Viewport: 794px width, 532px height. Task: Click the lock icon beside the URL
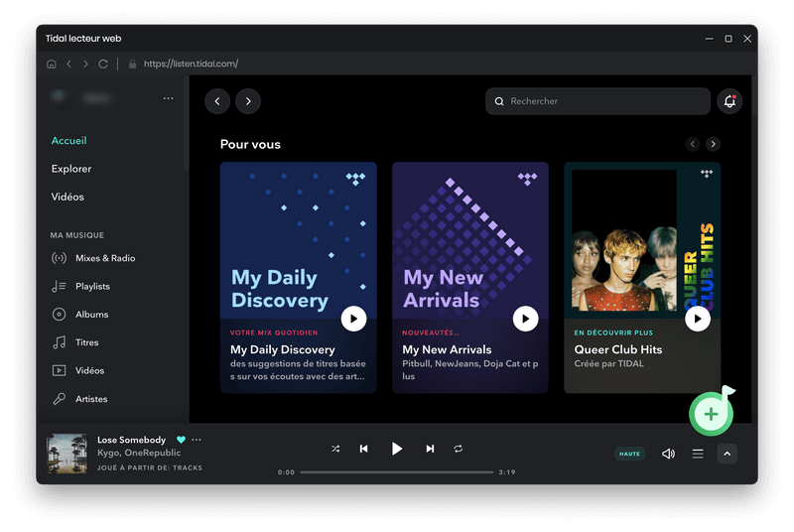click(x=132, y=64)
